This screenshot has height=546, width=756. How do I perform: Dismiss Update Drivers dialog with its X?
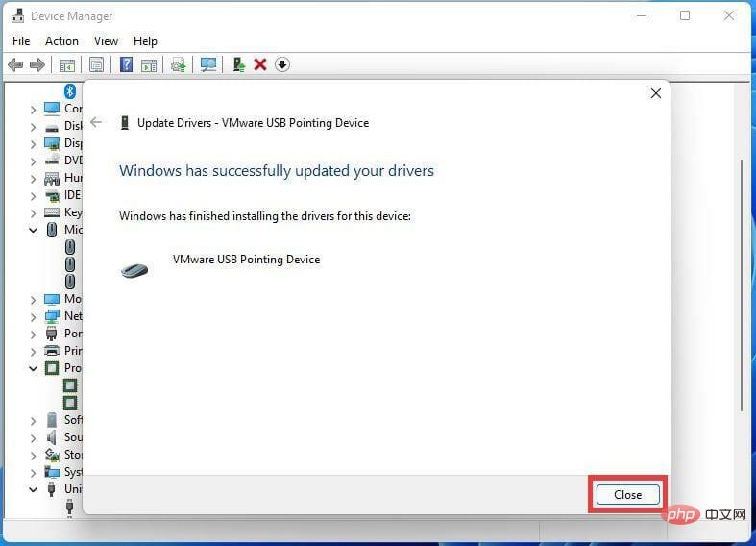[x=656, y=93]
